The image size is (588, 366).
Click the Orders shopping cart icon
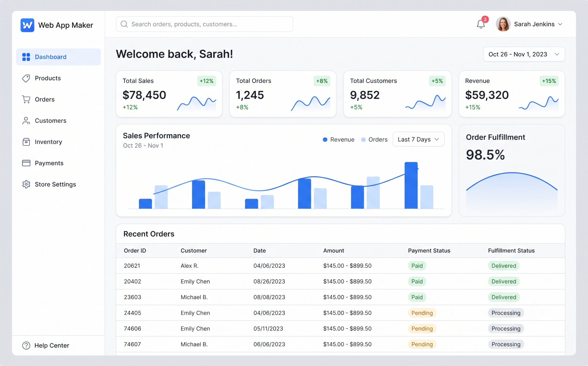(26, 100)
